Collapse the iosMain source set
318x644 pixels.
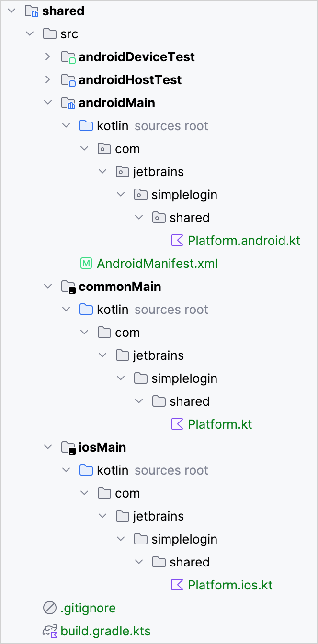[47, 447]
